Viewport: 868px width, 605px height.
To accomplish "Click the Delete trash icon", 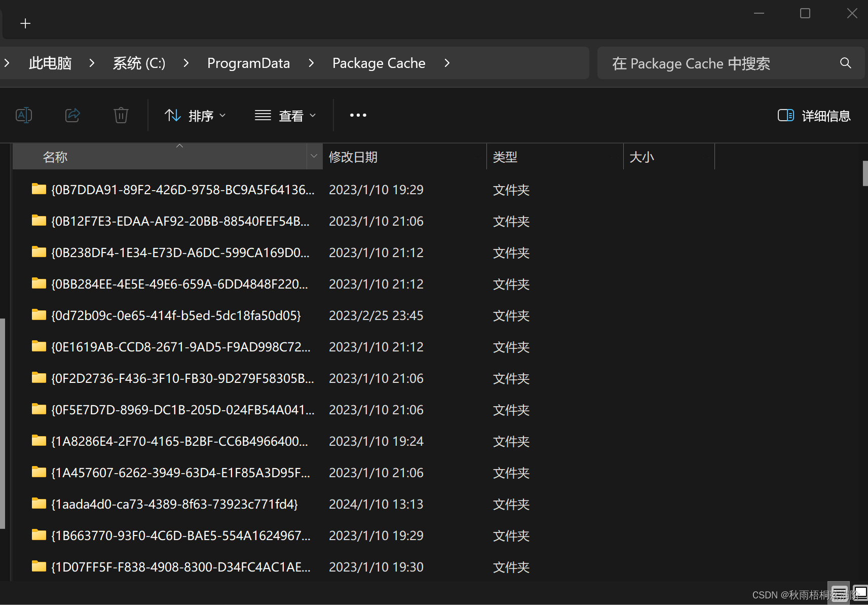I will pyautogui.click(x=121, y=115).
